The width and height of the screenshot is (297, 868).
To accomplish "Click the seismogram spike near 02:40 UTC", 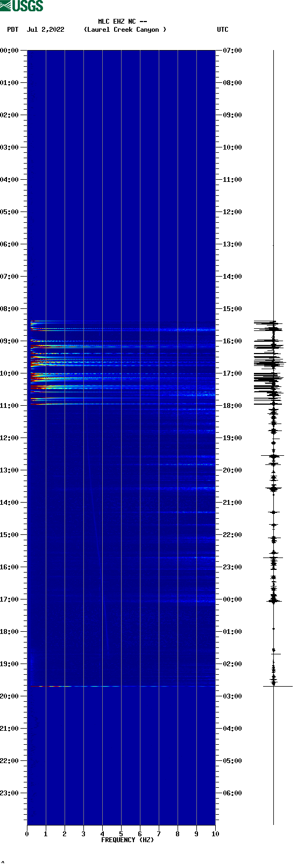I will [278, 686].
